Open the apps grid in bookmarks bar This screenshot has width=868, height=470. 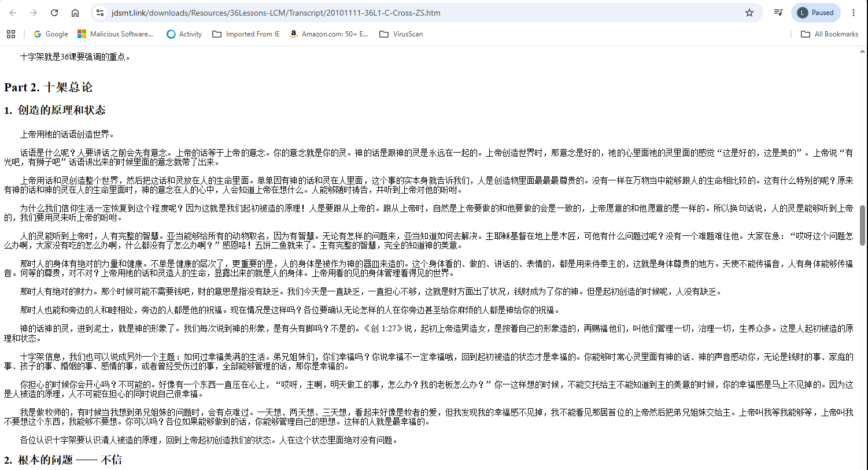pyautogui.click(x=11, y=34)
